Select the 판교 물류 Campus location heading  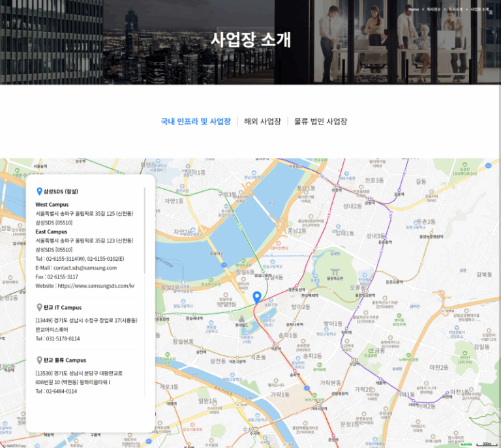65,360
